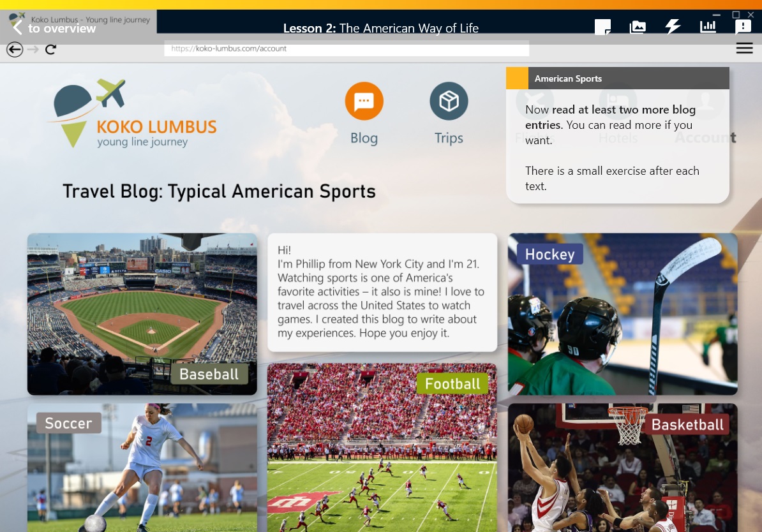Click the page reload icon
The image size is (762, 532).
tap(51, 49)
